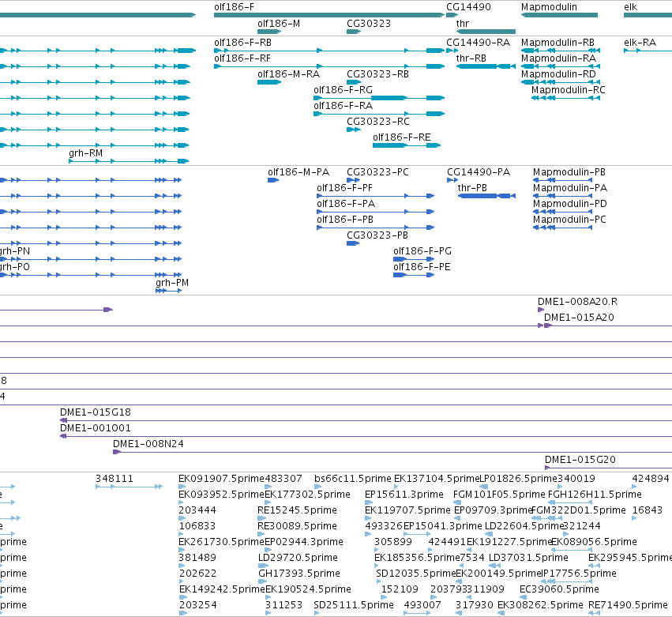Select transcript Mapmodulin-RA
Image resolution: width=672 pixels, height=617 pixels.
point(561,66)
